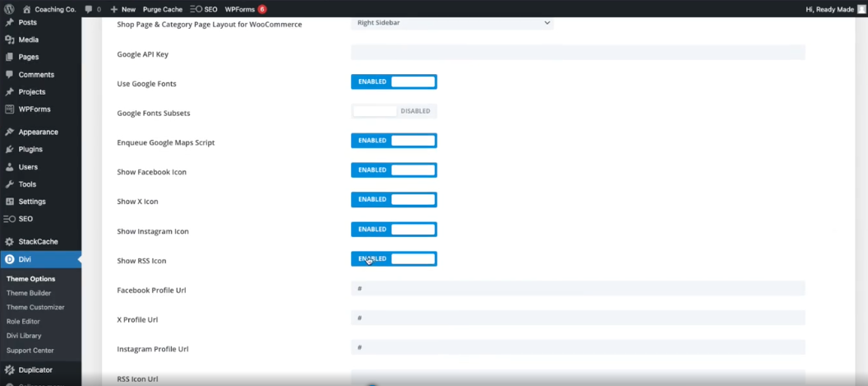This screenshot has height=386, width=868.
Task: Click the home icon beside Coaching Co.
Action: (x=27, y=9)
